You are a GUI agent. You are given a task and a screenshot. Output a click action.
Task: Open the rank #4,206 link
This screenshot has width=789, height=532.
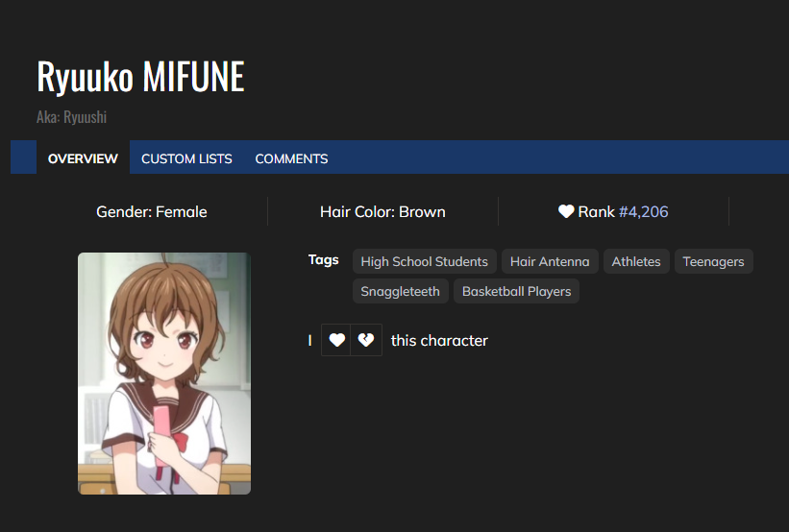pos(643,211)
